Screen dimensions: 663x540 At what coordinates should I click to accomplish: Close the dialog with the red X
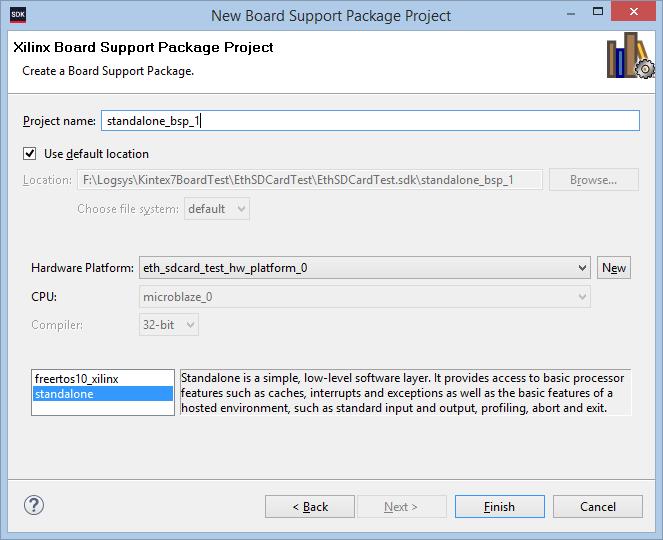(633, 11)
